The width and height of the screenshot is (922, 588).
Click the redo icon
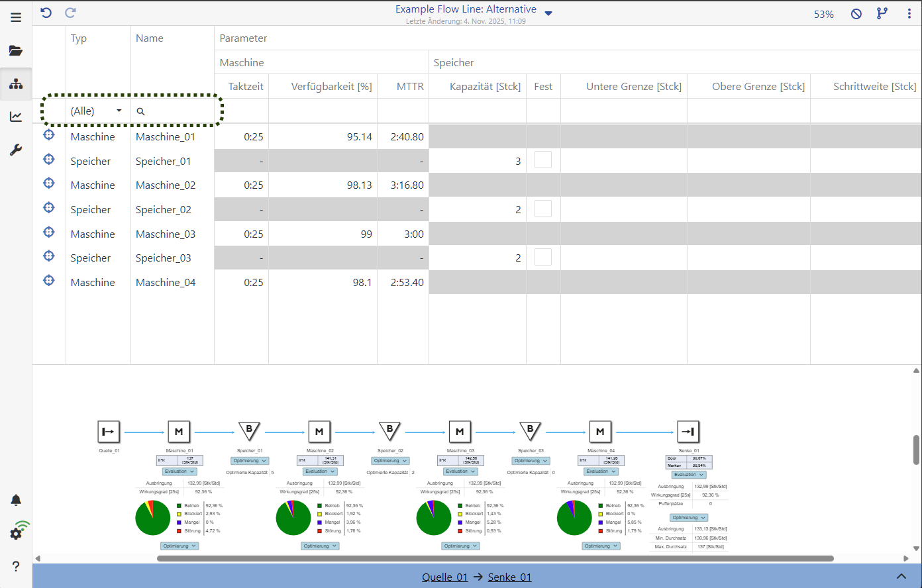(69, 13)
